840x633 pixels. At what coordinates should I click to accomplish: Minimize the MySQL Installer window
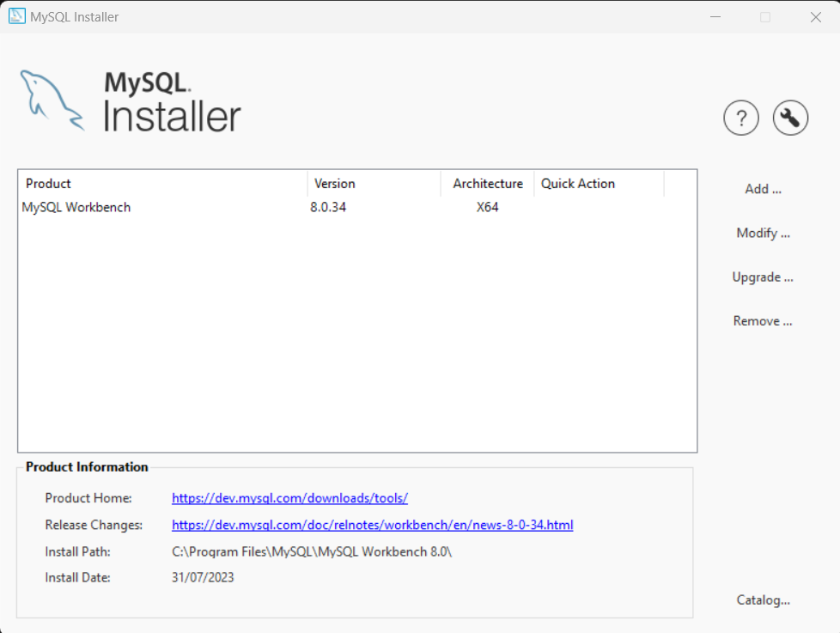point(715,16)
